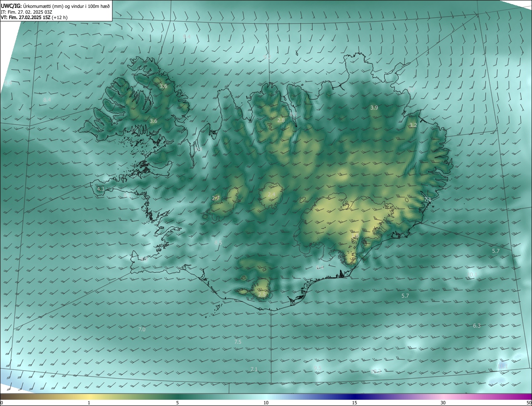Click the '2.5' value label on the map
Screen dimensions: 532x406
[262, 294]
